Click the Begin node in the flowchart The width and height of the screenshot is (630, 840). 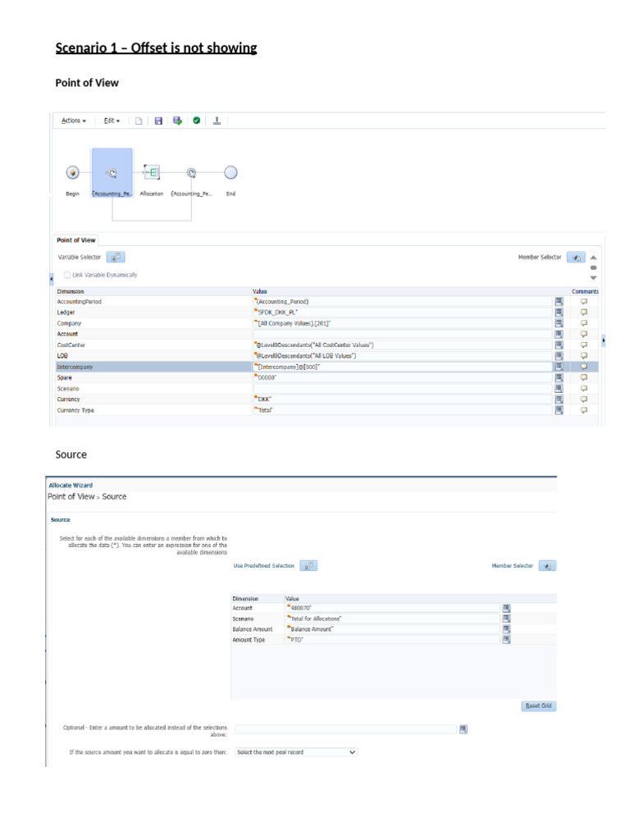click(x=72, y=172)
